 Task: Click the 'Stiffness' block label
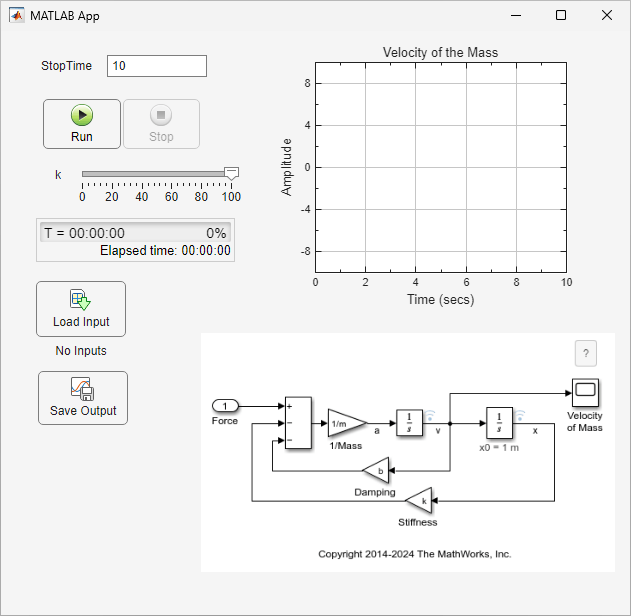point(418,522)
